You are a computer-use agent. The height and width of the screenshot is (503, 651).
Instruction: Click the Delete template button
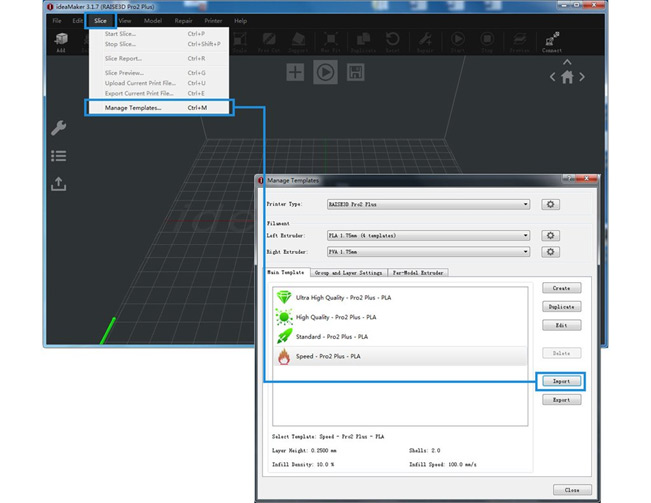561,353
